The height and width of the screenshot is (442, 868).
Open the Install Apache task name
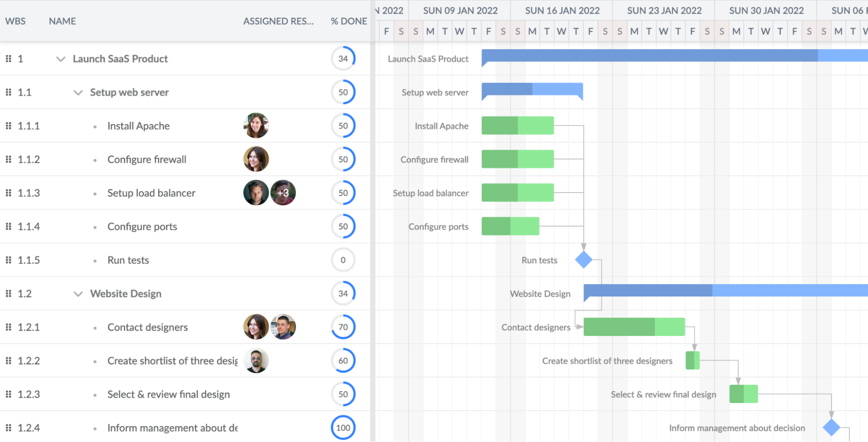pyautogui.click(x=138, y=126)
